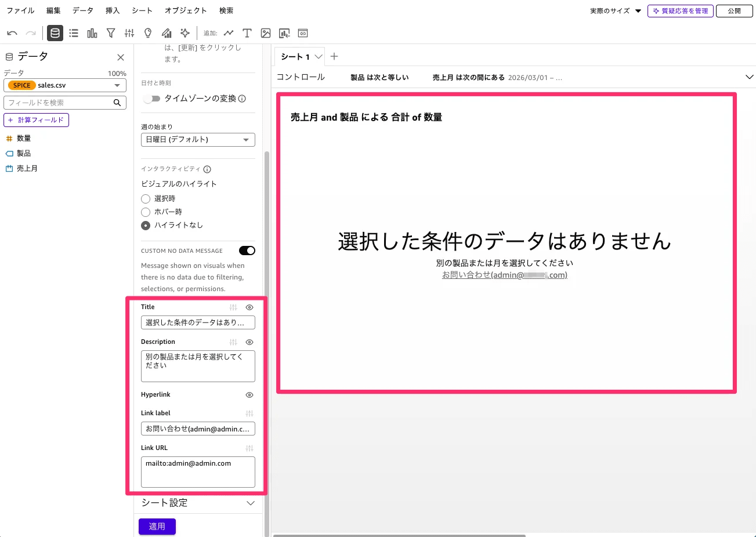Add a text box with T icon
The width and height of the screenshot is (756, 537).
pos(247,33)
